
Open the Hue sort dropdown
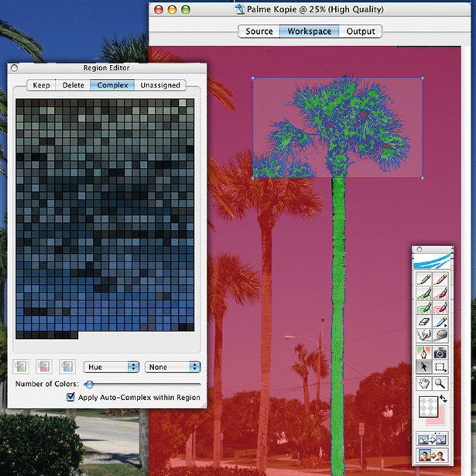111,367
